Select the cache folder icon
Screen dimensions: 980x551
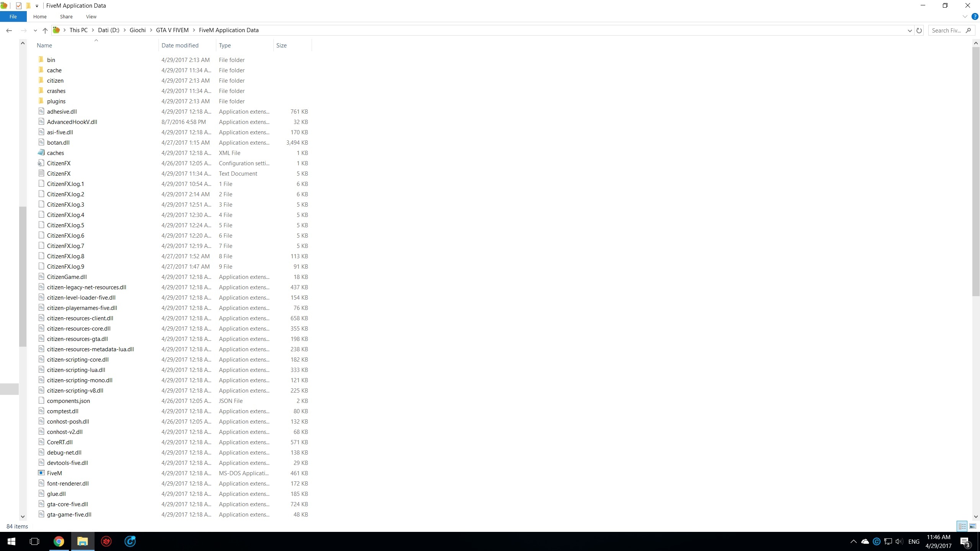click(x=41, y=70)
